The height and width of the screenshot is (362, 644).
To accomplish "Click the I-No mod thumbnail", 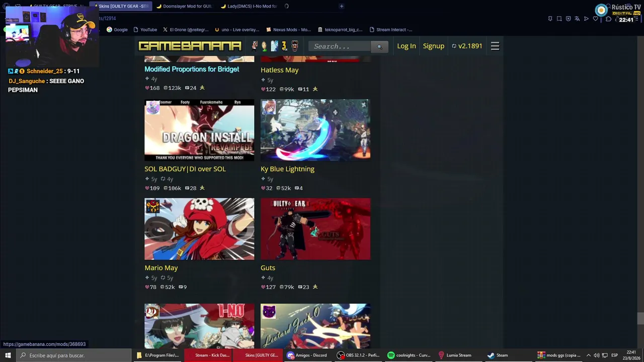I will [x=199, y=326].
